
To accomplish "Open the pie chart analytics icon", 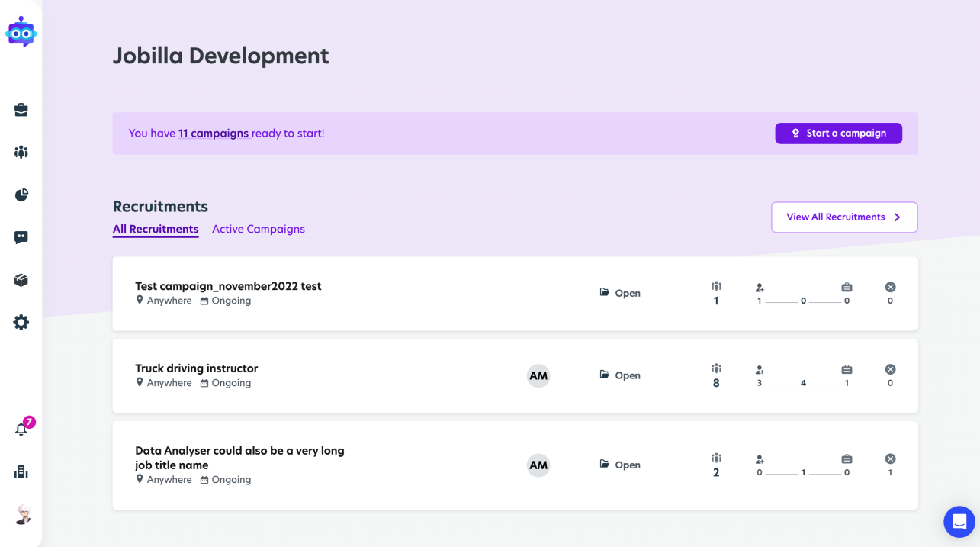I will (x=21, y=195).
